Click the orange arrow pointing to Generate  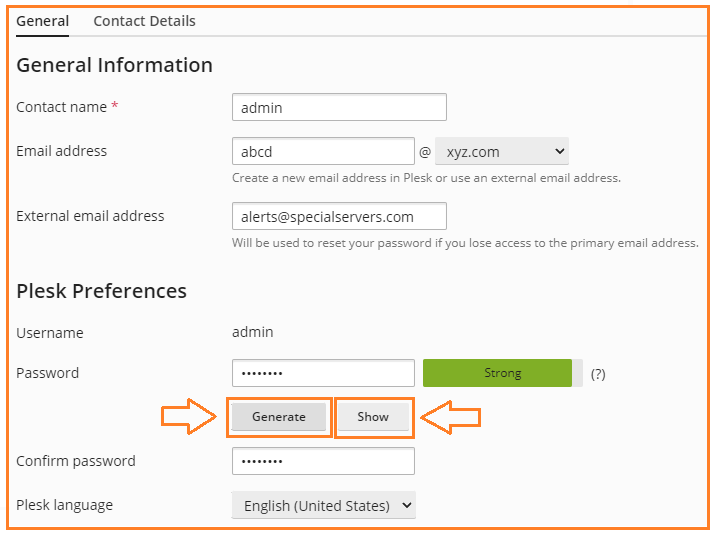coord(188,416)
